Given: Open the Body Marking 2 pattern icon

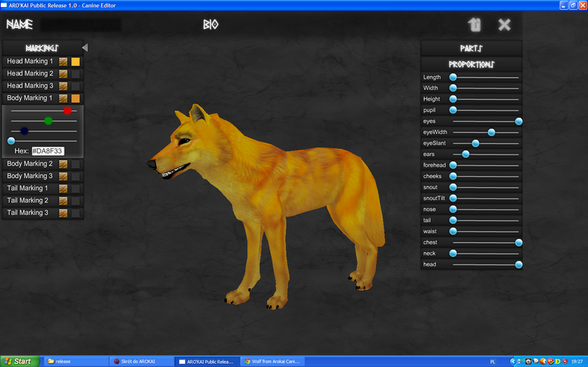Looking at the screenshot, I should tap(63, 164).
